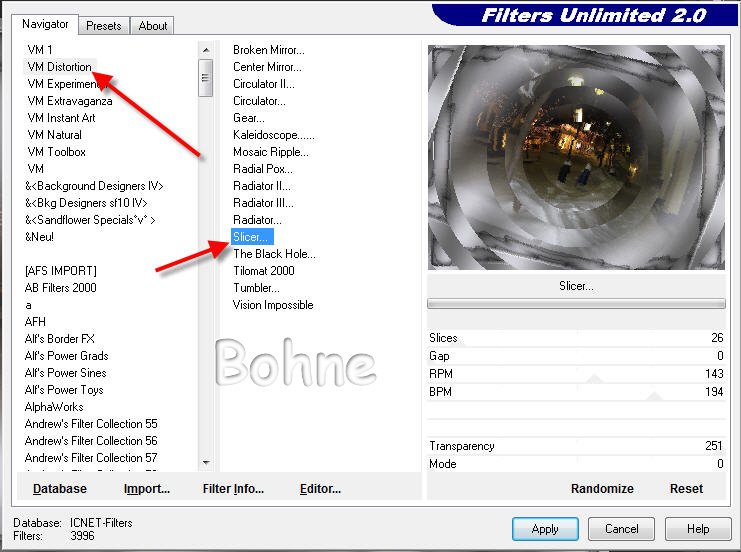This screenshot has width=741, height=552.
Task: Click Import... to add filters
Action: click(x=147, y=489)
